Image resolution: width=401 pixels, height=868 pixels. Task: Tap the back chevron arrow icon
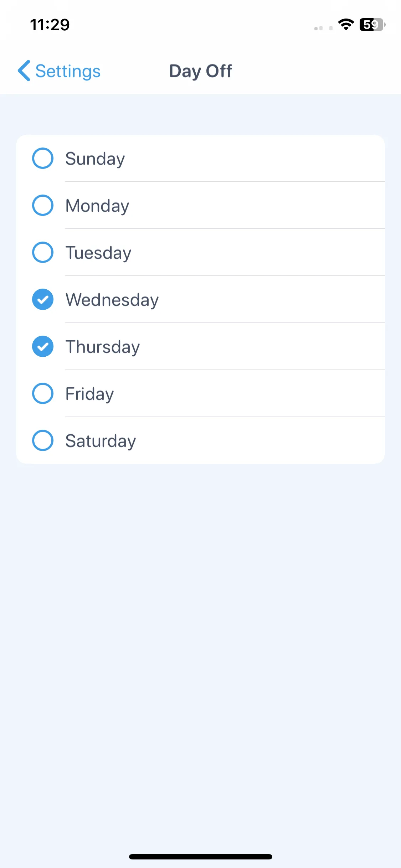click(x=24, y=71)
